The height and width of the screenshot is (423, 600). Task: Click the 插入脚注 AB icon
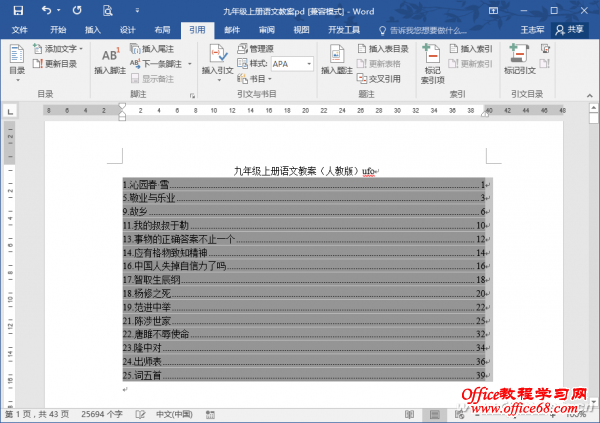(110, 59)
